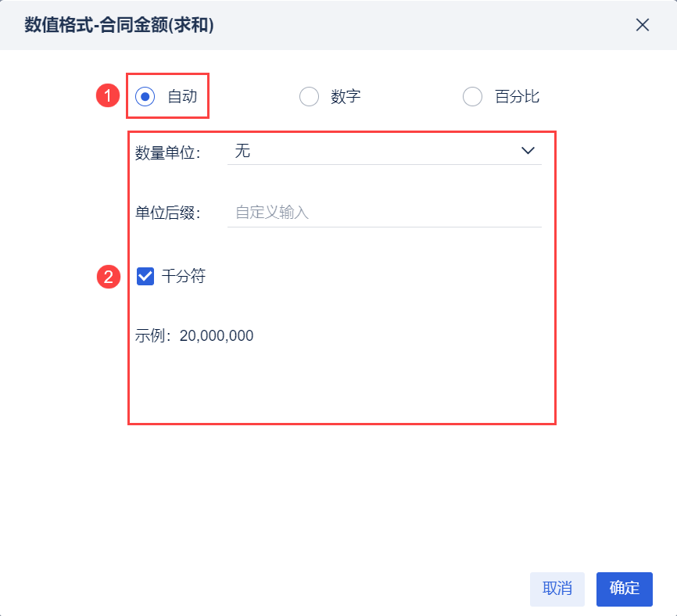Uncheck the 千分符 checkbox

tap(145, 276)
